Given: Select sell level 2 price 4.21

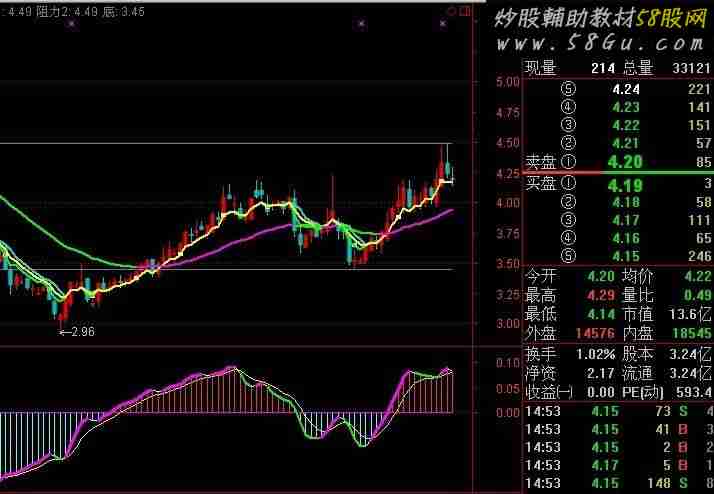Looking at the screenshot, I should point(626,143).
